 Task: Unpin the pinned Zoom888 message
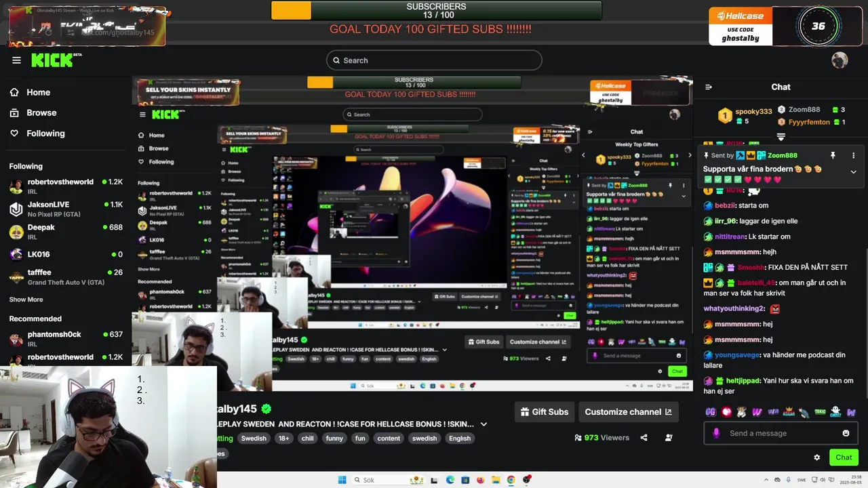[x=833, y=155]
